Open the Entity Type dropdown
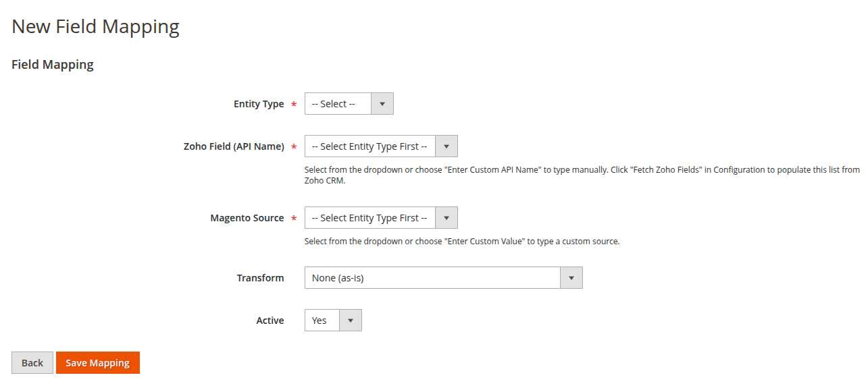Viewport: 868px width, 390px height. [349, 104]
